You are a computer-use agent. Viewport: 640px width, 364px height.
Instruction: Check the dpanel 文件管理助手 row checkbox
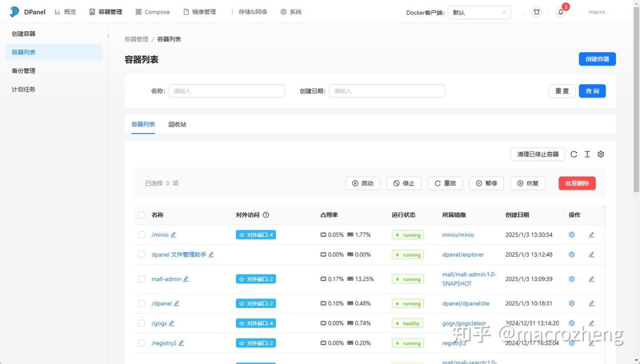tap(141, 254)
